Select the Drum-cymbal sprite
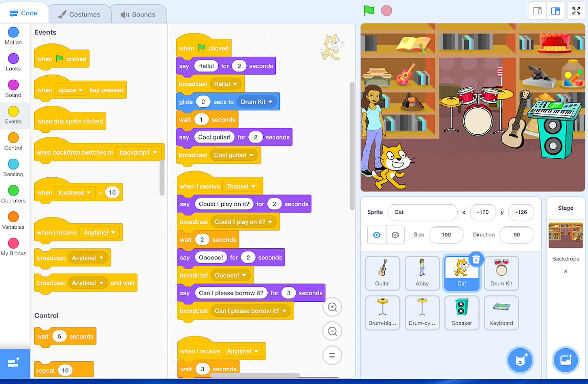The width and height of the screenshot is (588, 384). tap(422, 313)
